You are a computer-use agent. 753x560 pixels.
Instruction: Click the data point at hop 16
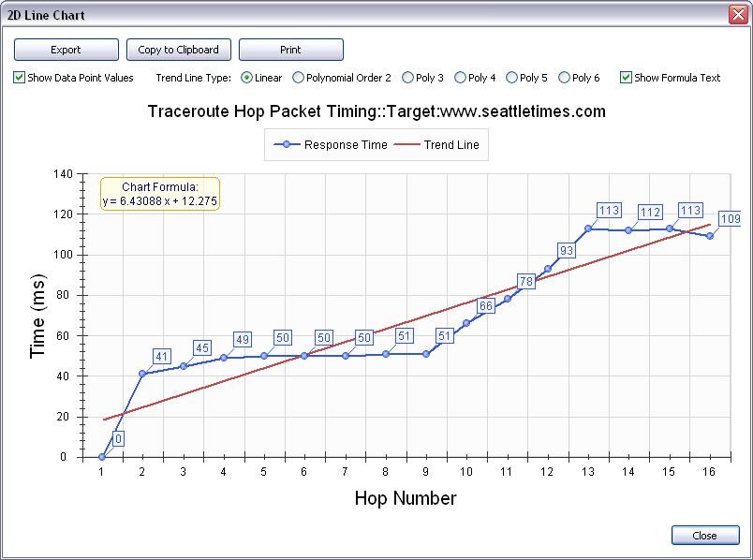pyautogui.click(x=710, y=236)
